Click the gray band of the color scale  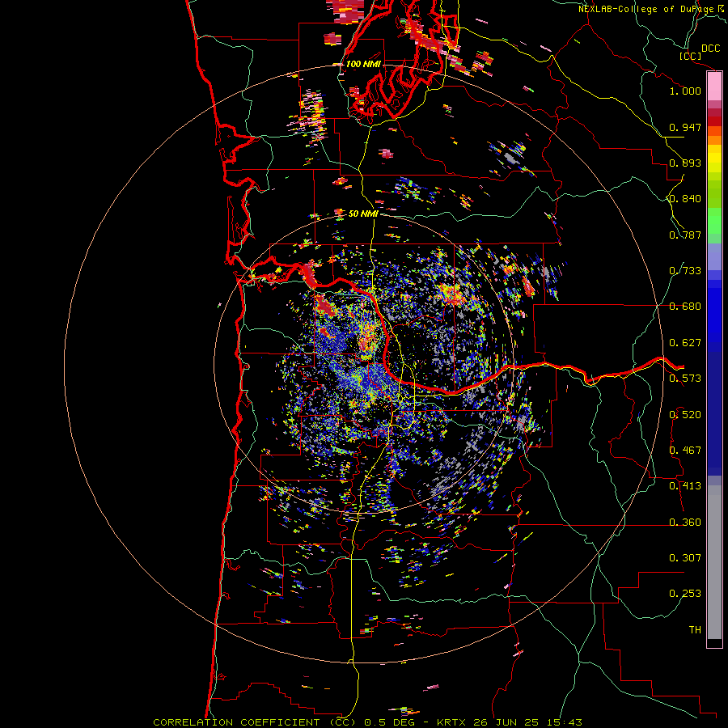pyautogui.click(x=714, y=562)
